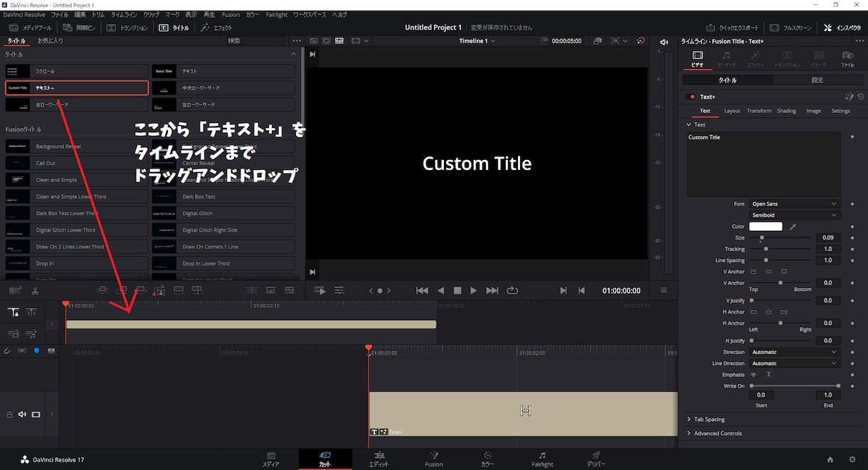The height and width of the screenshot is (470, 868).
Task: Select the タイトル toolbar button
Action: 174,28
